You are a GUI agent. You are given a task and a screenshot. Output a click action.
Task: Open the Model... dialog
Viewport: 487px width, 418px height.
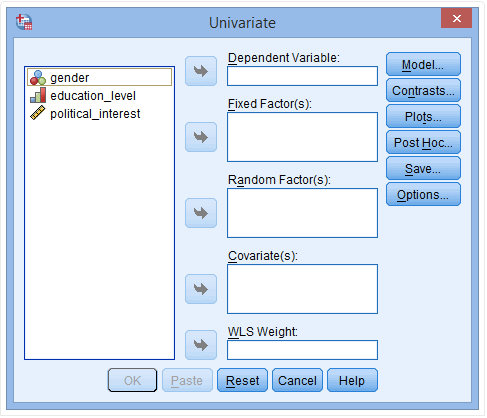pos(423,64)
